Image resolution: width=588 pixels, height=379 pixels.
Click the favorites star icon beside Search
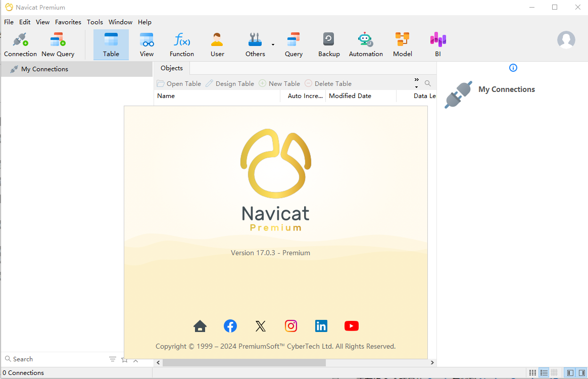[124, 360]
